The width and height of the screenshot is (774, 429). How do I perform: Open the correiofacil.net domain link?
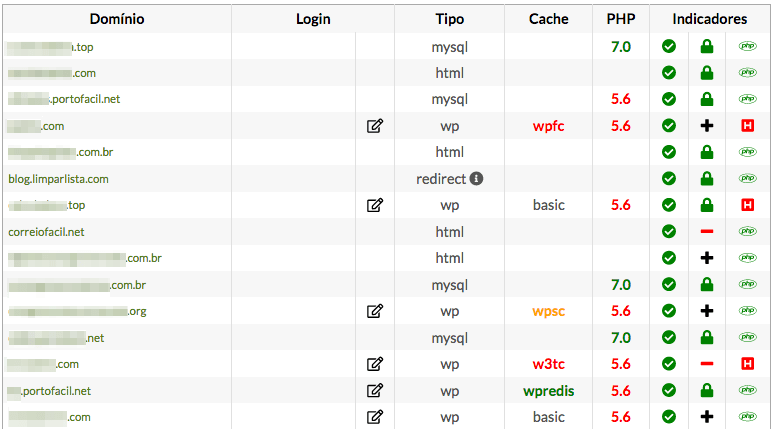point(46,232)
